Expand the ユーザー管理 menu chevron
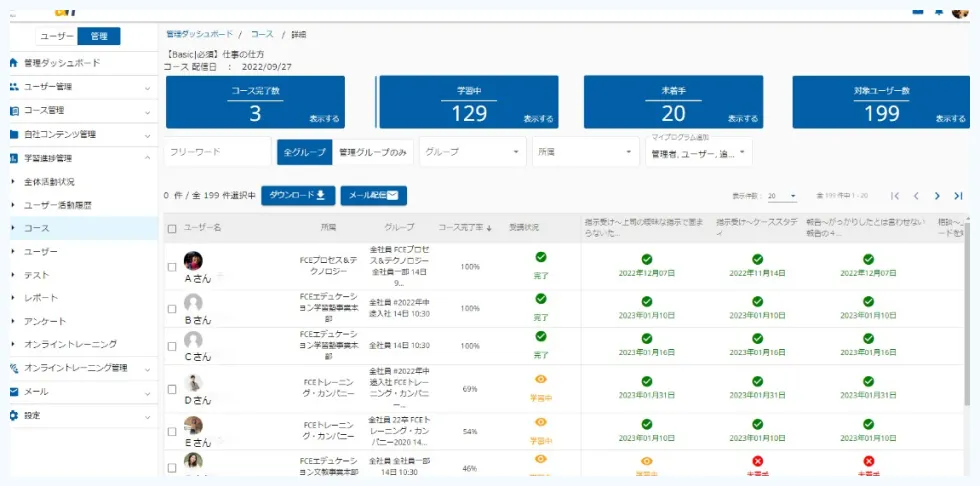 point(148,88)
